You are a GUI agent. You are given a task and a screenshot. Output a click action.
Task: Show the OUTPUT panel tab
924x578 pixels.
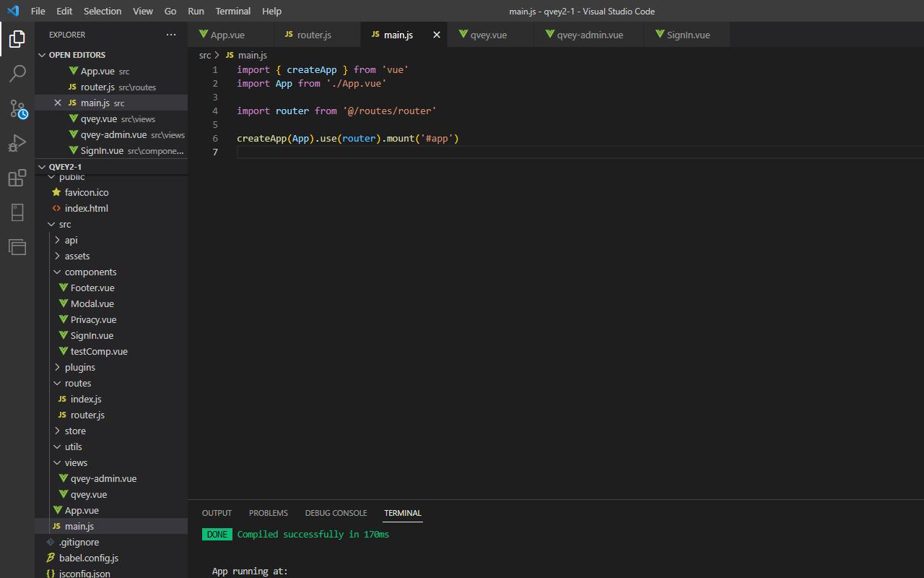tap(217, 513)
